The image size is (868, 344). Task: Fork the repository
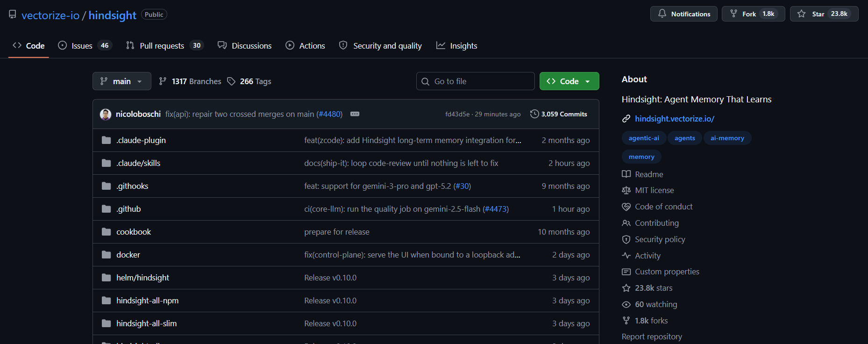753,14
